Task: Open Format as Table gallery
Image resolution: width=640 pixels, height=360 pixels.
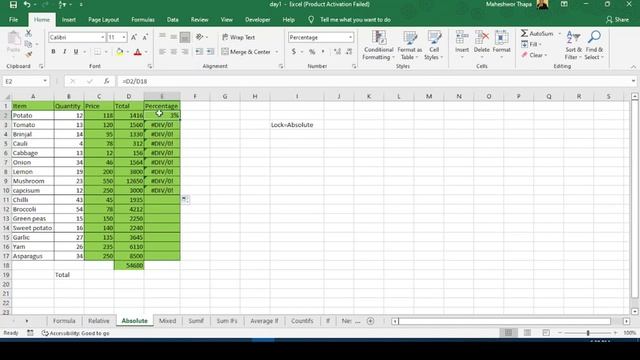Action: pyautogui.click(x=410, y=45)
